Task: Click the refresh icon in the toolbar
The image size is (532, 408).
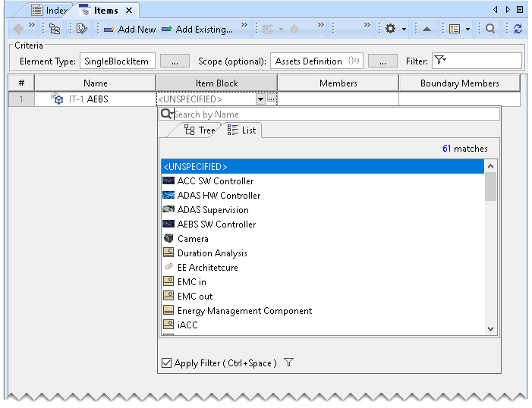Action: coord(518,29)
